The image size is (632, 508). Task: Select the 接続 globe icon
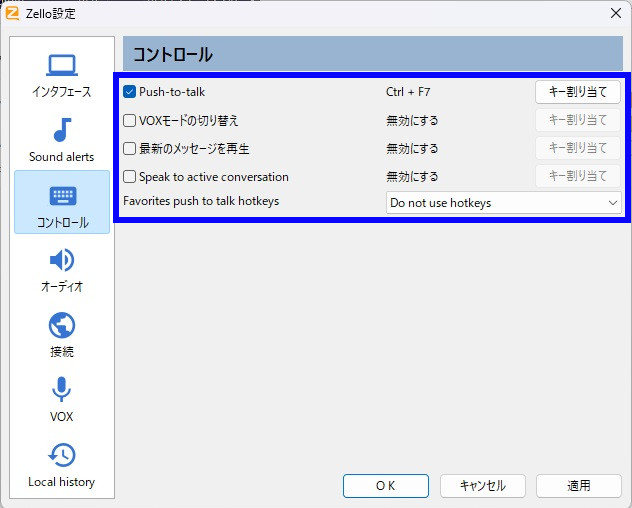[x=62, y=326]
